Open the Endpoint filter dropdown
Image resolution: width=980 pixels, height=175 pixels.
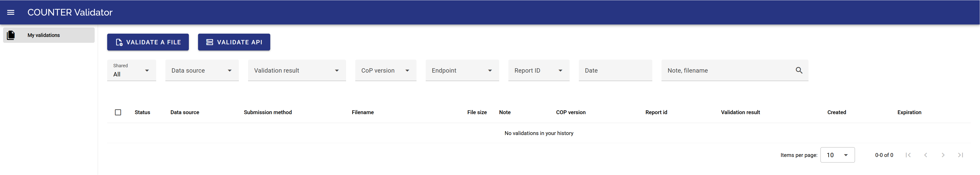click(x=462, y=71)
